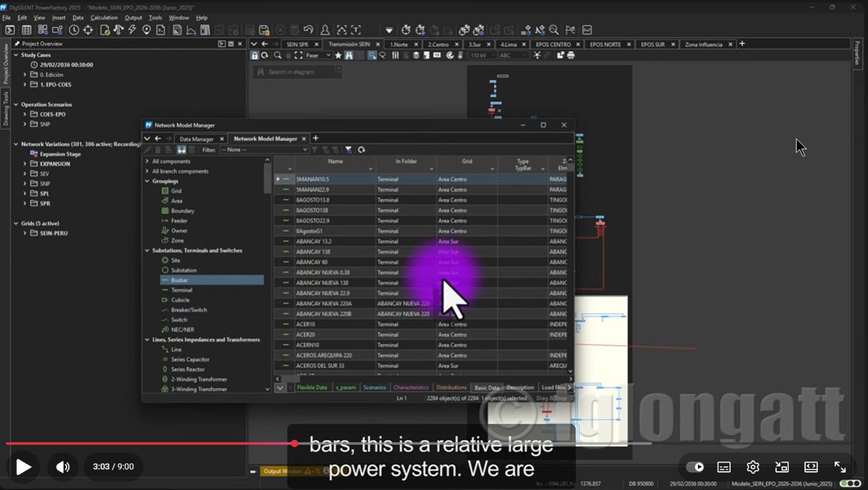Toggle the detail mode icon in manager toolbar
The height and width of the screenshot is (490, 868).
182,150
